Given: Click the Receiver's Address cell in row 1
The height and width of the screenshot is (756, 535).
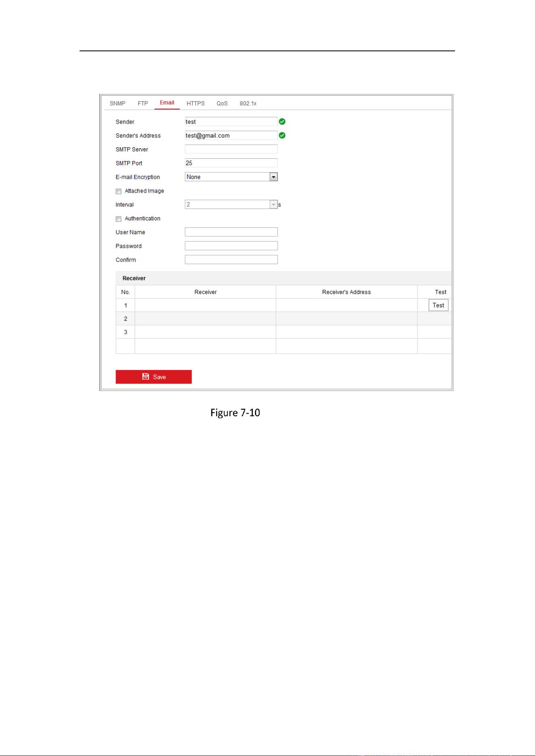Looking at the screenshot, I should (x=346, y=305).
